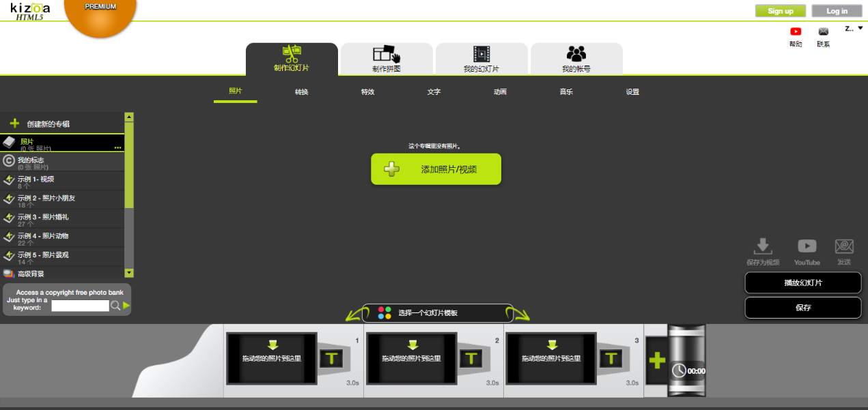Screen dimensions: 868x410
Task: Open the 设置 sub-tab
Action: click(632, 91)
